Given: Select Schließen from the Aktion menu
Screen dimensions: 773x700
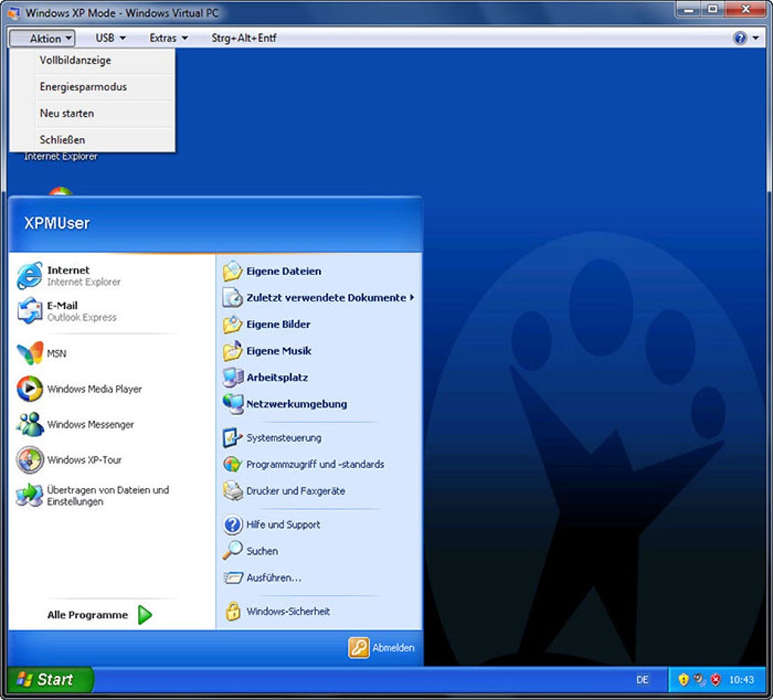Looking at the screenshot, I should (92, 140).
